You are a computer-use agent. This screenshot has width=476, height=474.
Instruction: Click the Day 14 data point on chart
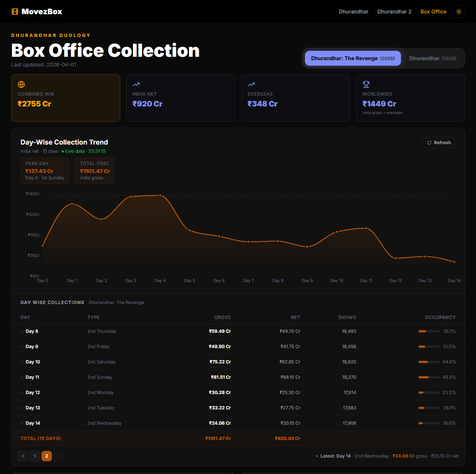coord(454,262)
